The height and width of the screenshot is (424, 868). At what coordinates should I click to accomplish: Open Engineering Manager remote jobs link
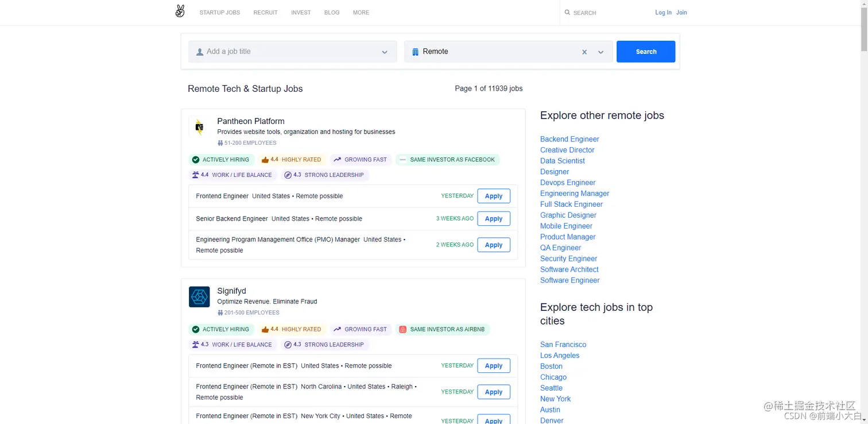[575, 194]
